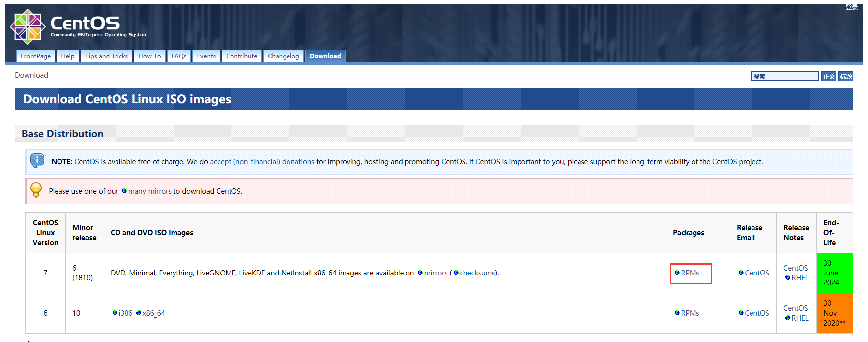Click globe icon beside checksums link
868x342 pixels.
tap(456, 273)
